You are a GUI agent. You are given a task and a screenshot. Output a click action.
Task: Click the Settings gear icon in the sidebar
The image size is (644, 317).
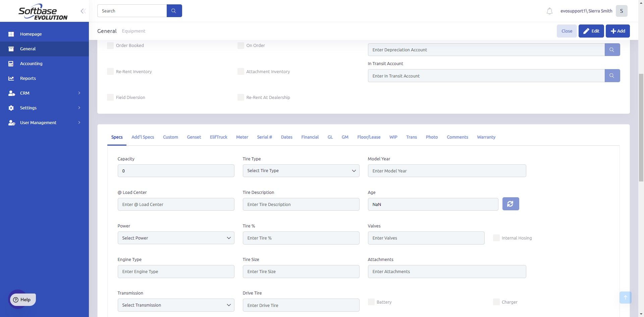11,108
